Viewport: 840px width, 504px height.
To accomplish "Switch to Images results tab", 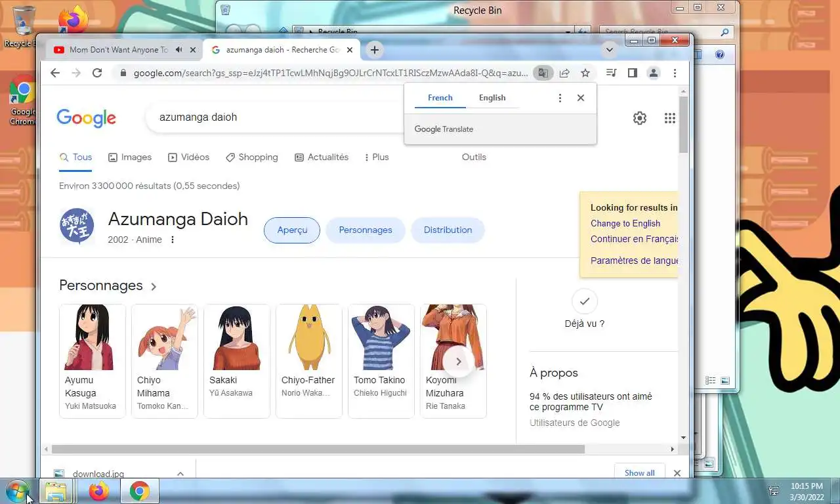I will pyautogui.click(x=130, y=157).
